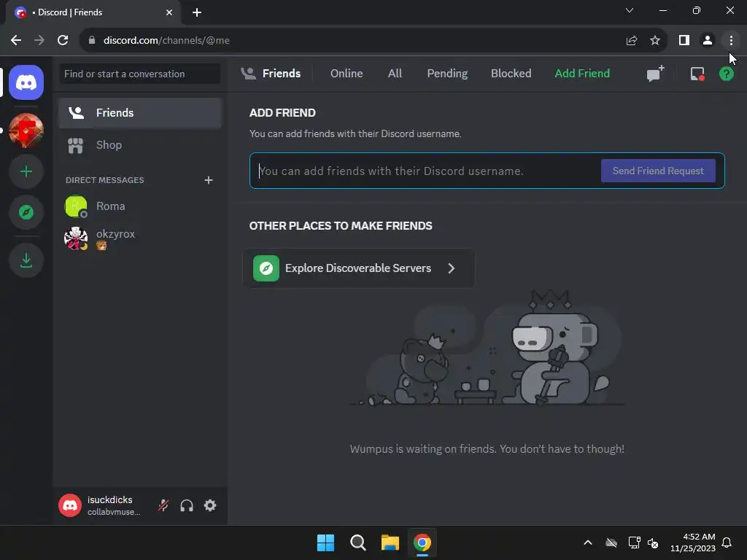The width and height of the screenshot is (747, 560).
Task: Click Find or start a conversation box
Action: pyautogui.click(x=139, y=74)
